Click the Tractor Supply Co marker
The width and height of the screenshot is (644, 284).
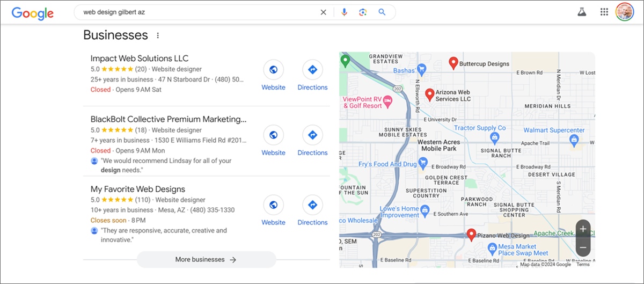tap(495, 139)
